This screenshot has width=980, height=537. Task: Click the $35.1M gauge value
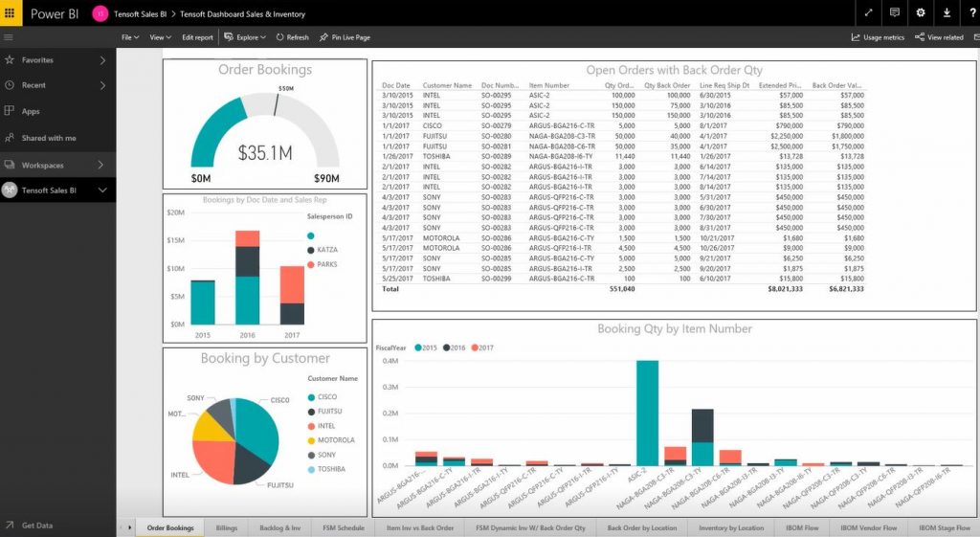pyautogui.click(x=265, y=153)
